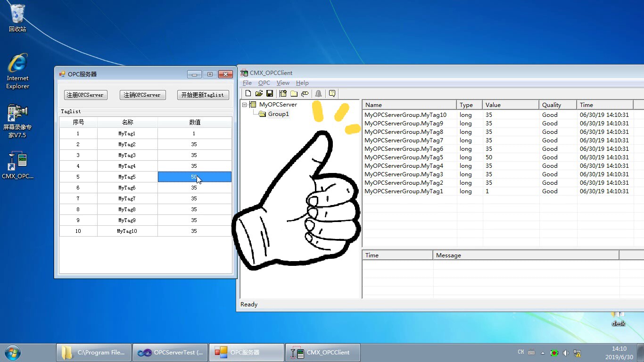Click the 注销OPCServer button
This screenshot has height=362, width=644.
pos(142,95)
